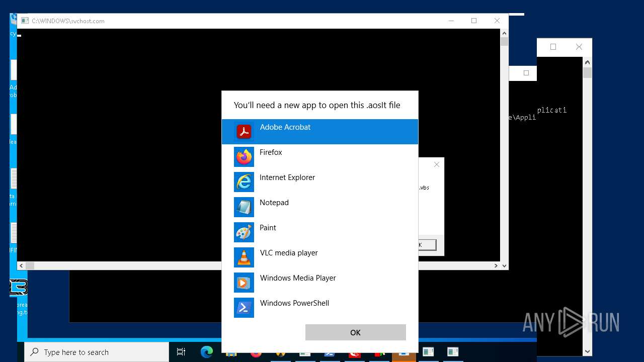Select the VLC media player cone icon

244,257
